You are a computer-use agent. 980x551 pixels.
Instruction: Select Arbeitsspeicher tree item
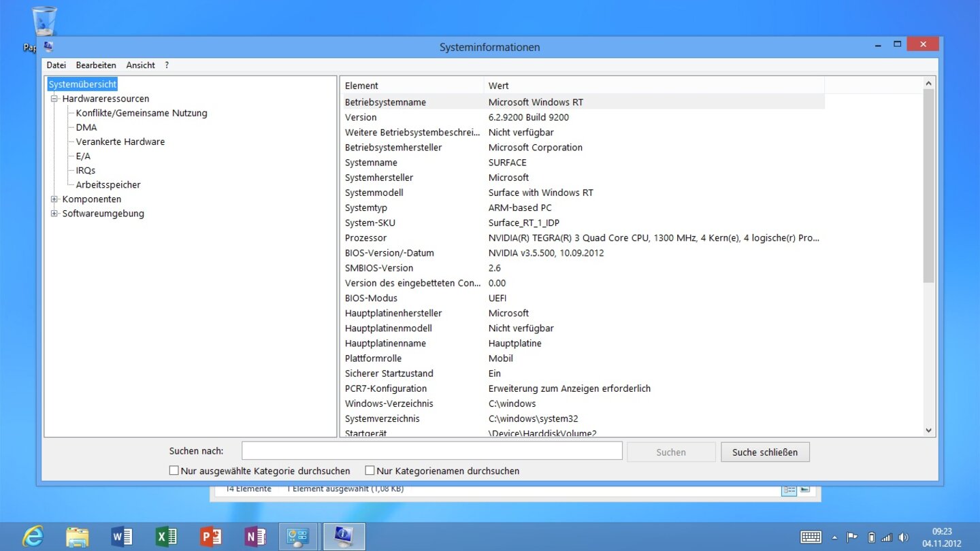coord(108,184)
